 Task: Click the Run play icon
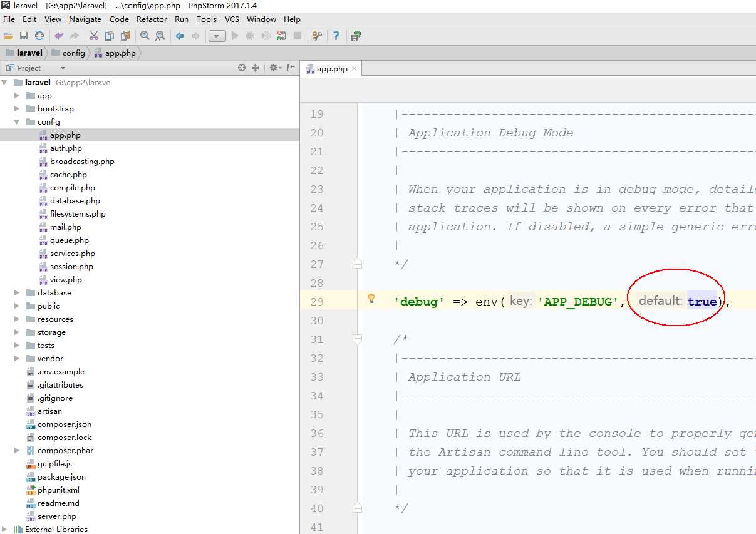pyautogui.click(x=235, y=36)
